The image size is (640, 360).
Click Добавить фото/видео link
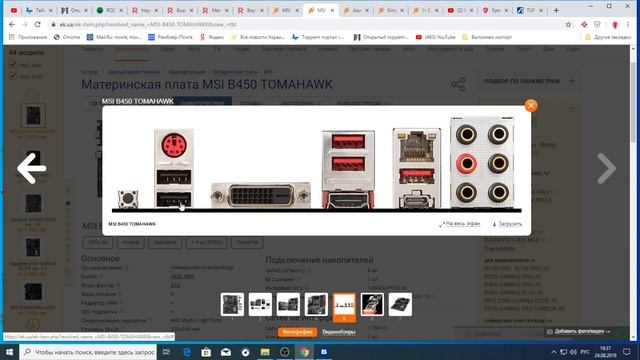[579, 331]
